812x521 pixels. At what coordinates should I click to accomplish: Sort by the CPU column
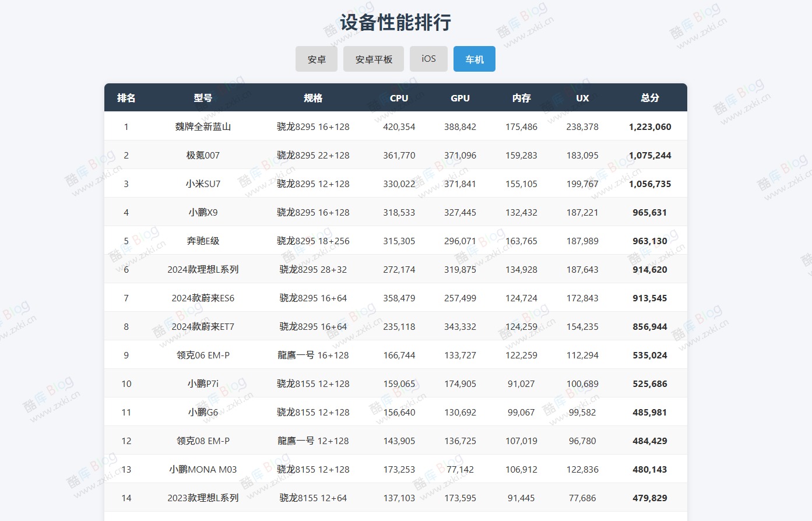[399, 98]
